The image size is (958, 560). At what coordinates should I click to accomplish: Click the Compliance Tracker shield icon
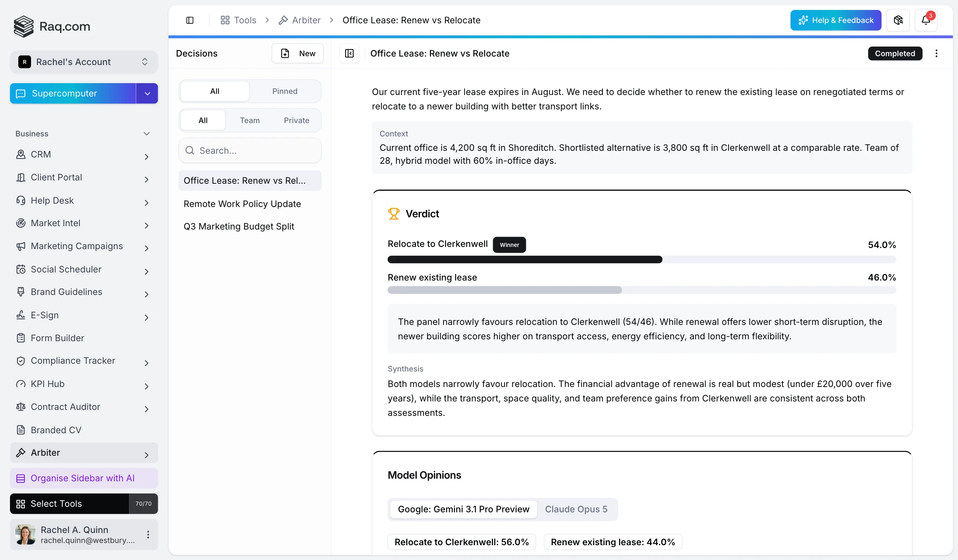pyautogui.click(x=21, y=361)
